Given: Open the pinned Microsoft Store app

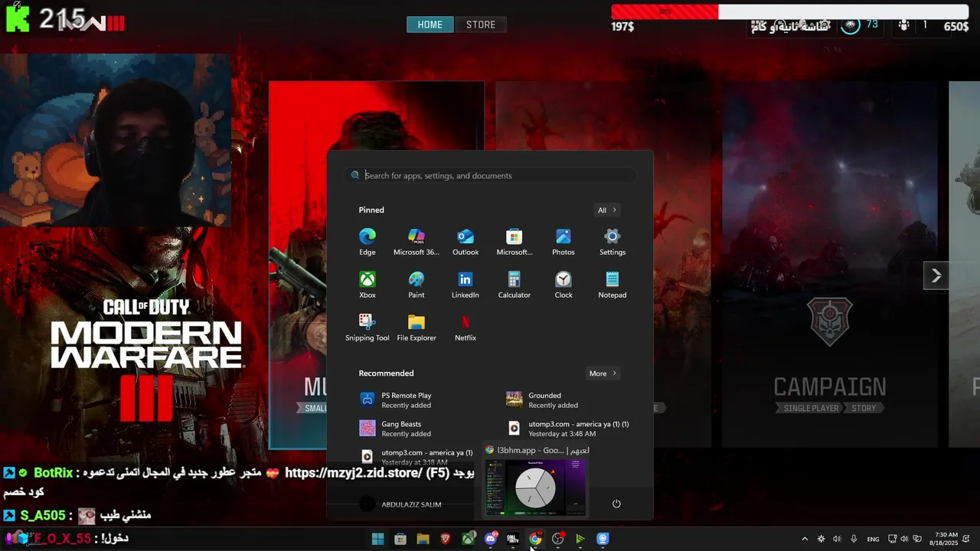Looking at the screenshot, I should coord(514,242).
